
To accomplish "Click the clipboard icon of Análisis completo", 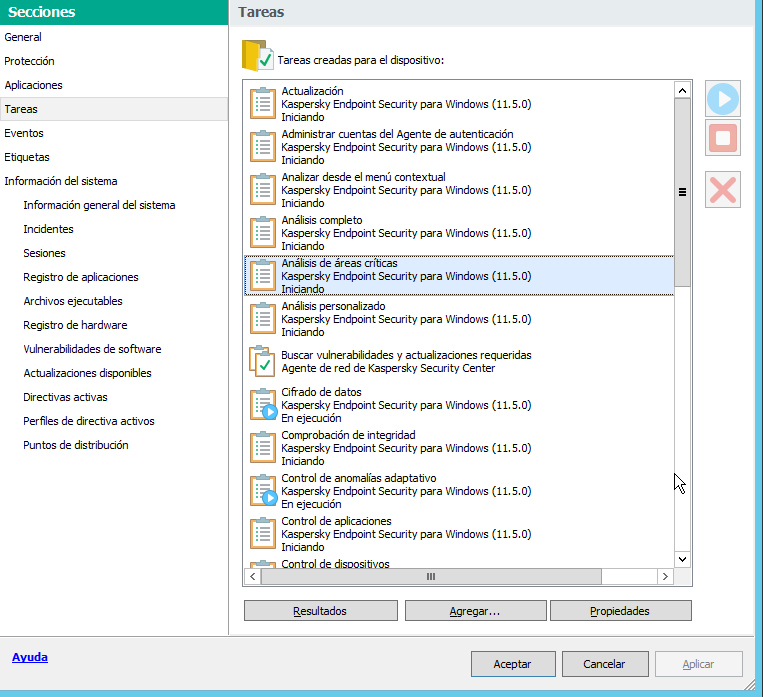I will pos(263,232).
